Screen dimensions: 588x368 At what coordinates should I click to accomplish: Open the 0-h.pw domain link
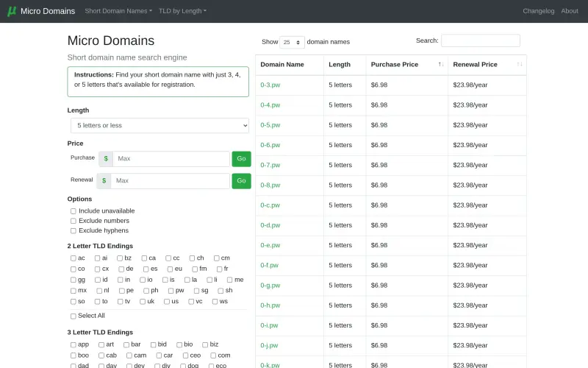(x=270, y=305)
